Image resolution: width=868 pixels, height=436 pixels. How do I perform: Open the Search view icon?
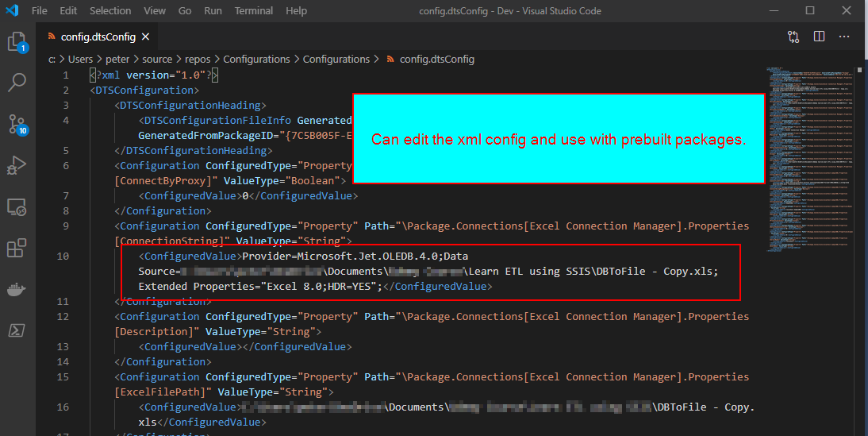(x=17, y=83)
